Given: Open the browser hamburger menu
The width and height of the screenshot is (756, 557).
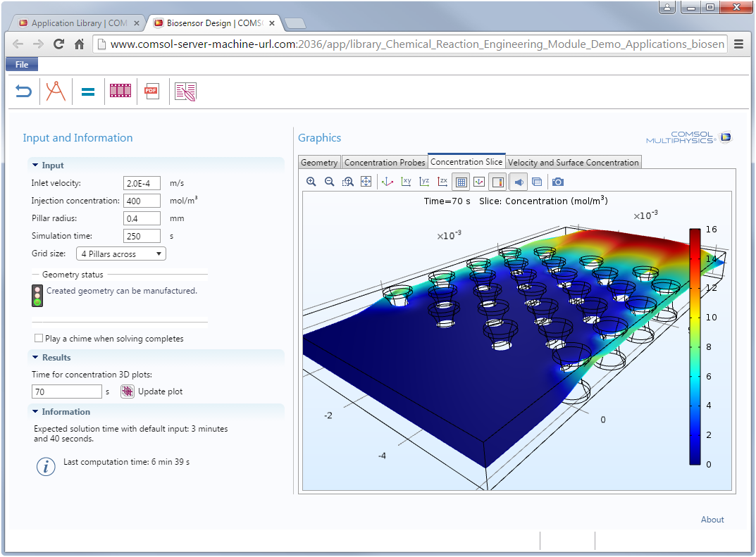Looking at the screenshot, I should pyautogui.click(x=738, y=44).
